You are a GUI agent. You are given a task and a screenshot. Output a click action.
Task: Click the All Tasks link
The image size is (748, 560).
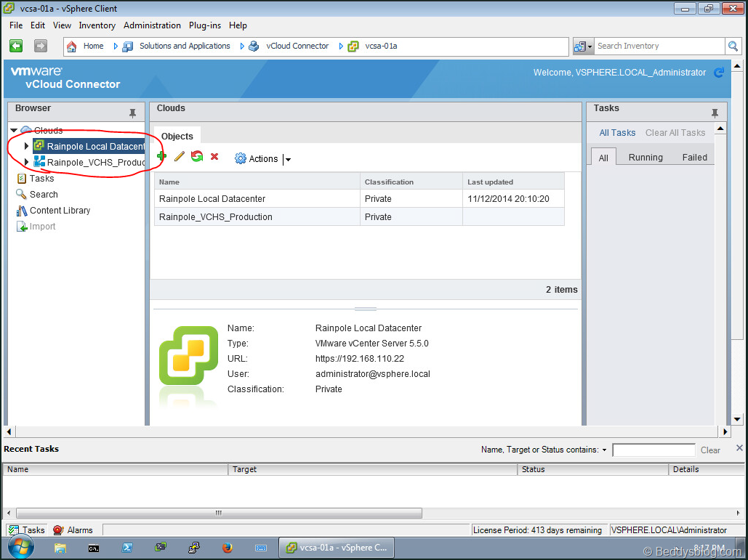617,133
